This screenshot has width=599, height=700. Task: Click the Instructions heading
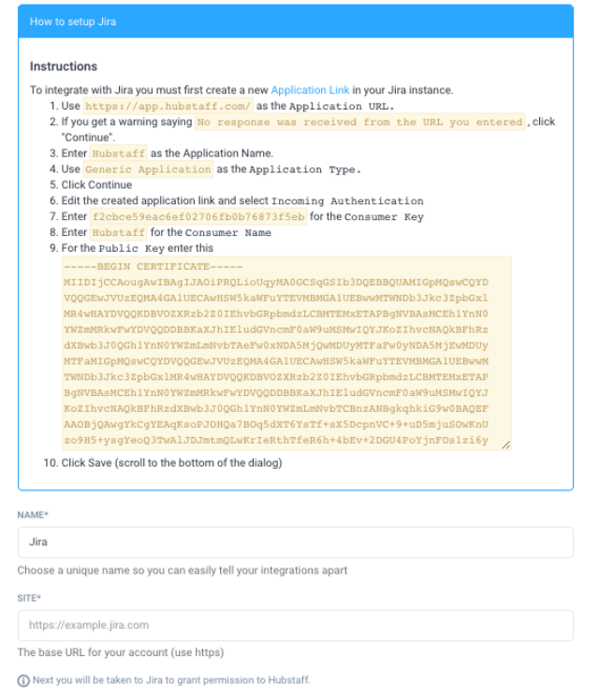[64, 67]
